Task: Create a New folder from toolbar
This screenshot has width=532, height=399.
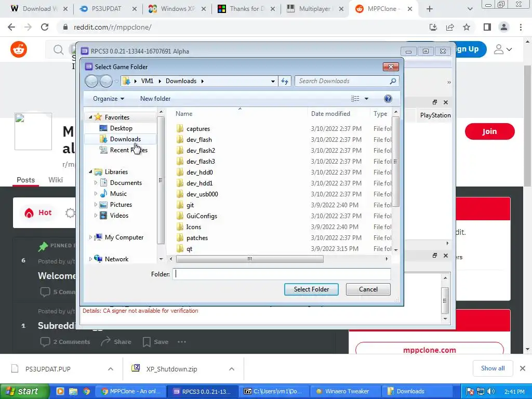Action: point(155,99)
